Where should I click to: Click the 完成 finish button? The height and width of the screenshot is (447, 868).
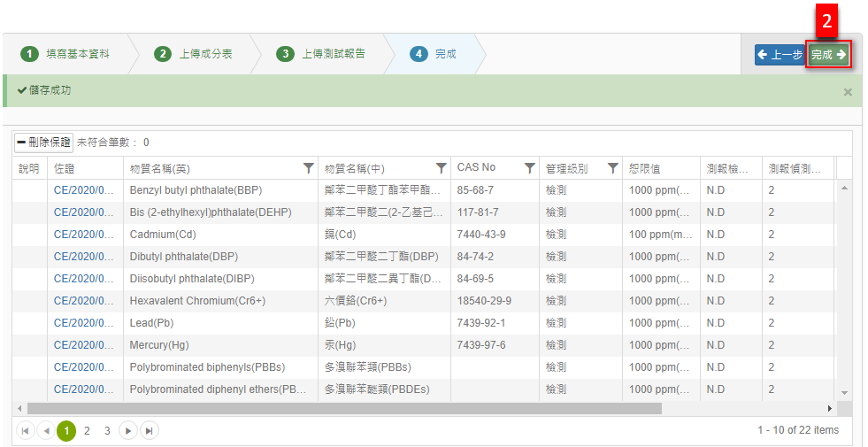point(828,55)
